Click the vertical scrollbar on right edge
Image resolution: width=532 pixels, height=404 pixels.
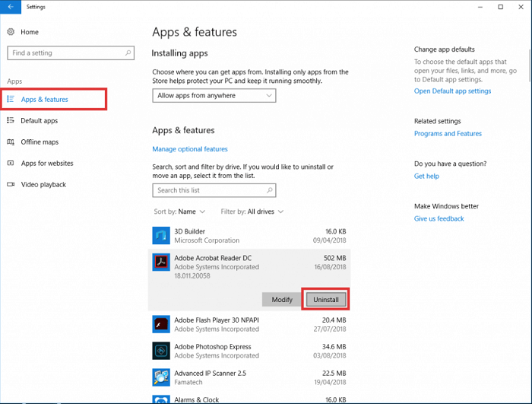530,65
